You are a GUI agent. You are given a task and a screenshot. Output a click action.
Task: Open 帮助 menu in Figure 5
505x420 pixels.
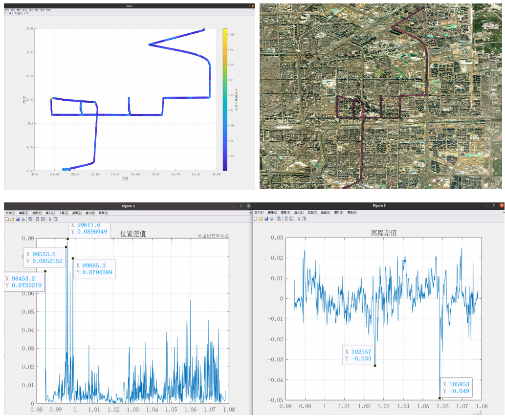[x=351, y=213]
